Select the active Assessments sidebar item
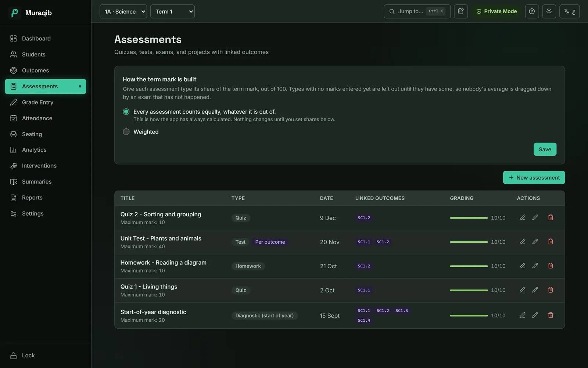 (46, 86)
